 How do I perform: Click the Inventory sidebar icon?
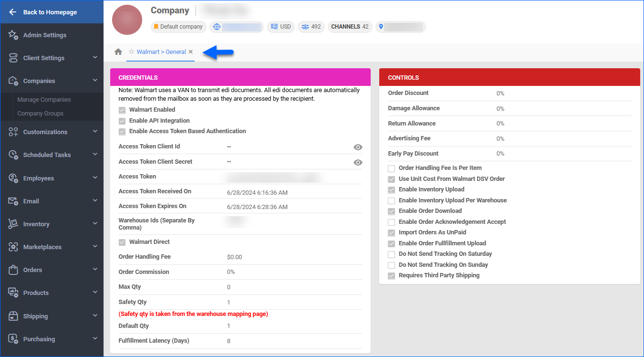[13, 224]
